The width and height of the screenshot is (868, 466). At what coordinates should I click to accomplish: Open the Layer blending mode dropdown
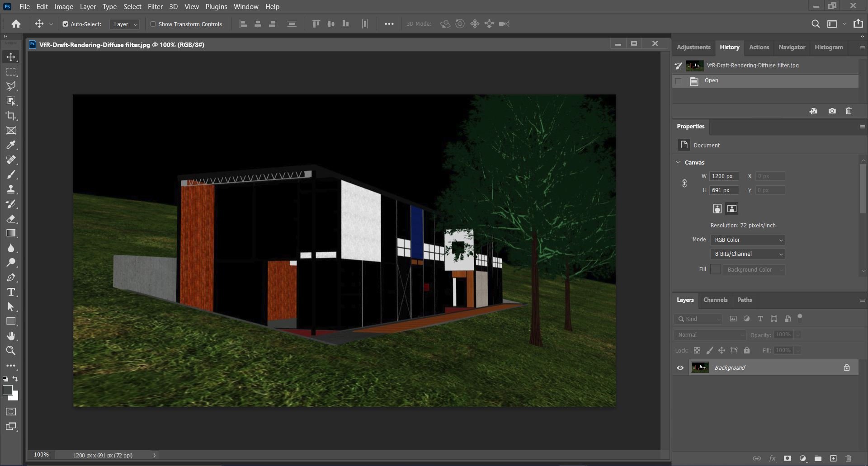tap(709, 334)
